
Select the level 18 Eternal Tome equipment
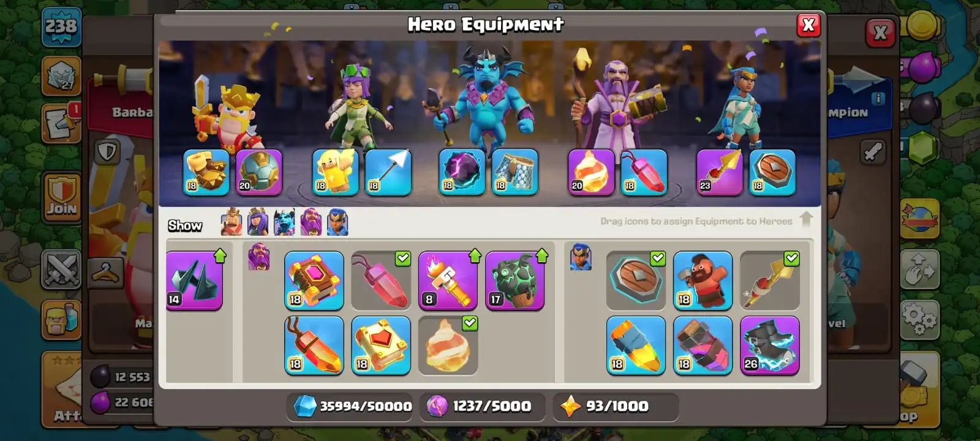click(x=314, y=281)
